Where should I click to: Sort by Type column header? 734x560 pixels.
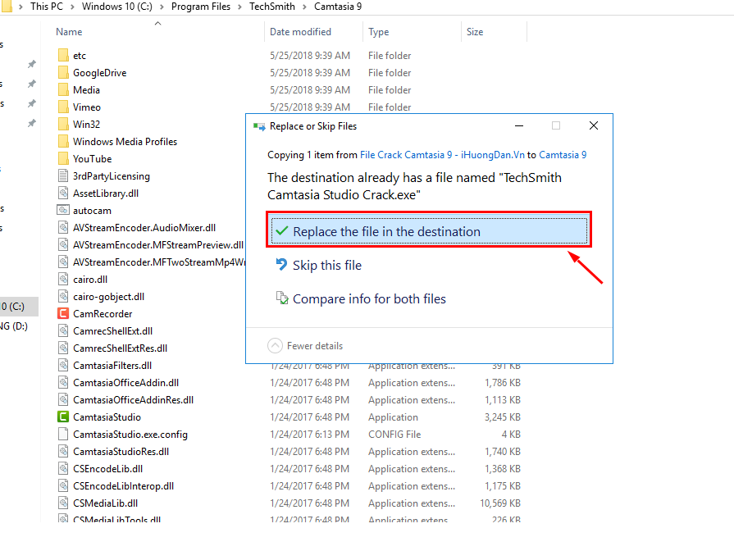click(378, 32)
